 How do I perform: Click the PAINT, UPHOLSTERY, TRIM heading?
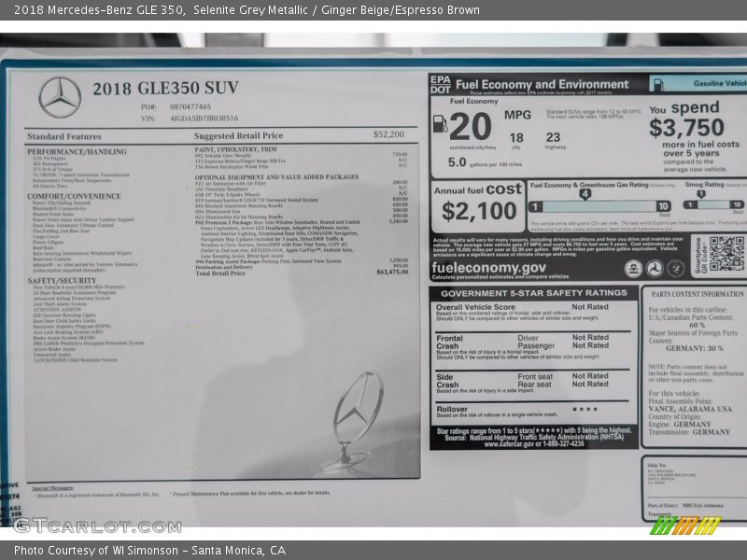tap(235, 149)
